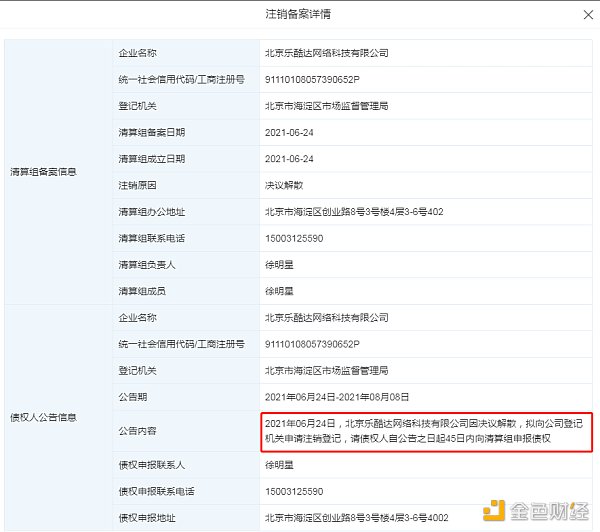Click the 公告内容 label
This screenshot has width=600, height=532.
pyautogui.click(x=137, y=431)
